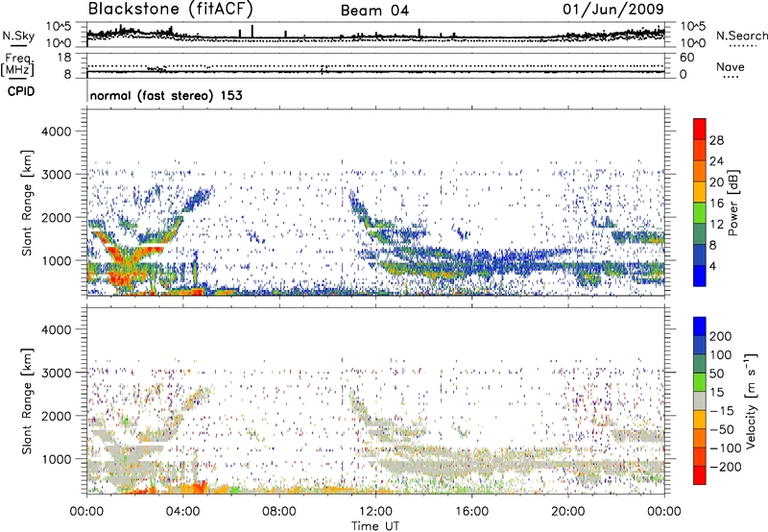The image size is (768, 532).
Task: Click the 18 tick on frequency axis
Action: [64, 58]
